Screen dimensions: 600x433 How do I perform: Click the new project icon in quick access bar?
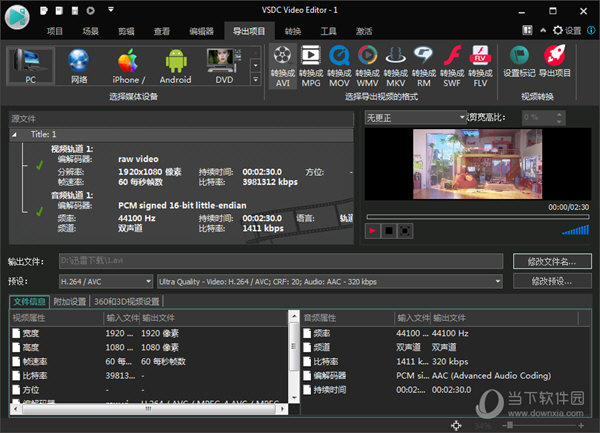pos(44,11)
